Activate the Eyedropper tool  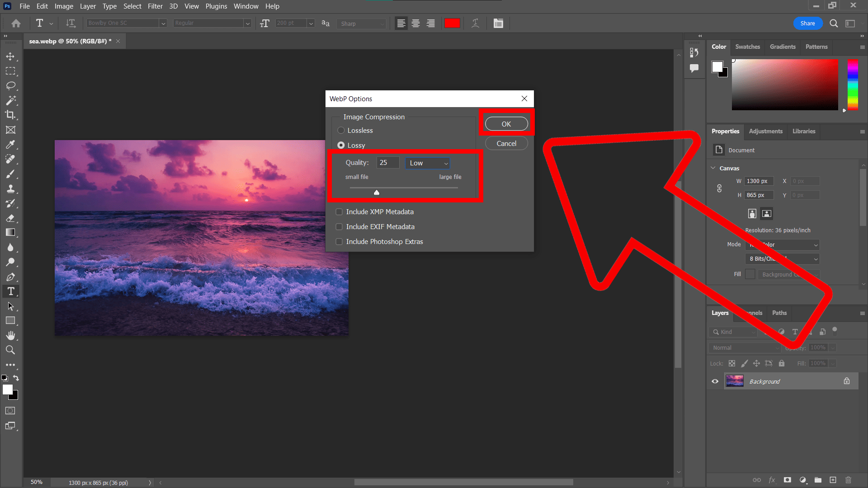point(11,145)
